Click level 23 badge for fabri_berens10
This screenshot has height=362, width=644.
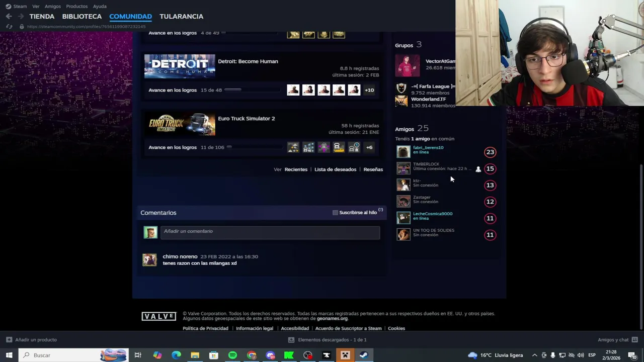[490, 152]
